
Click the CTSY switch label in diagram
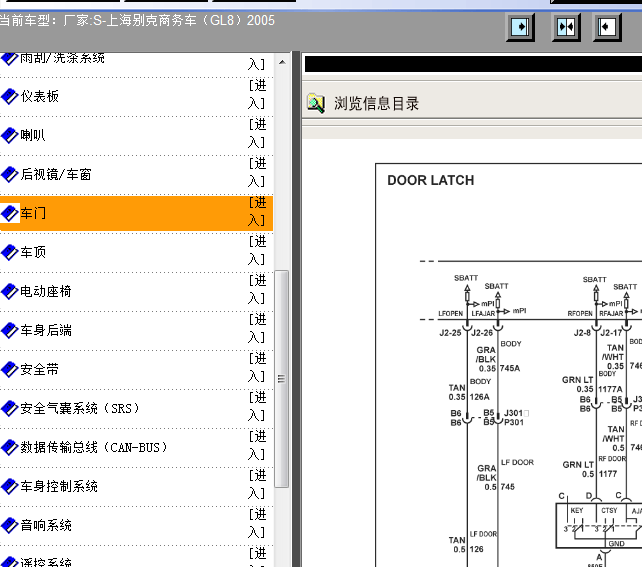[609, 511]
